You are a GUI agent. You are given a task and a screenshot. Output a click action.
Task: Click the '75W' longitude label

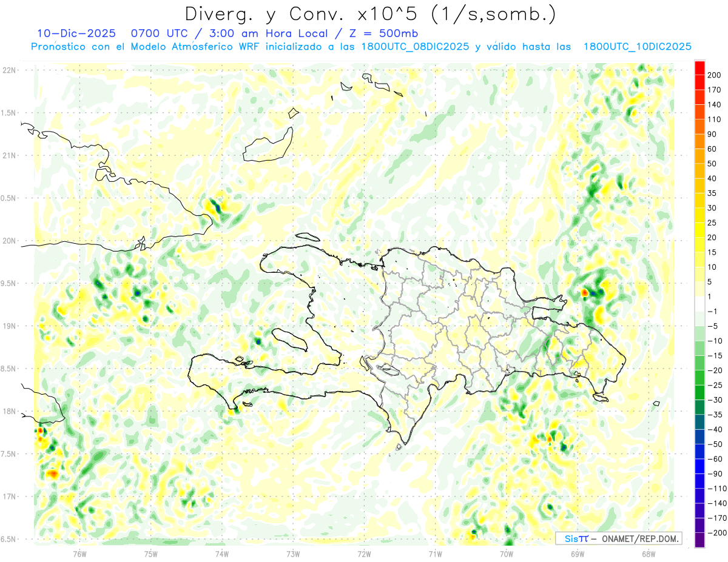pyautogui.click(x=150, y=554)
